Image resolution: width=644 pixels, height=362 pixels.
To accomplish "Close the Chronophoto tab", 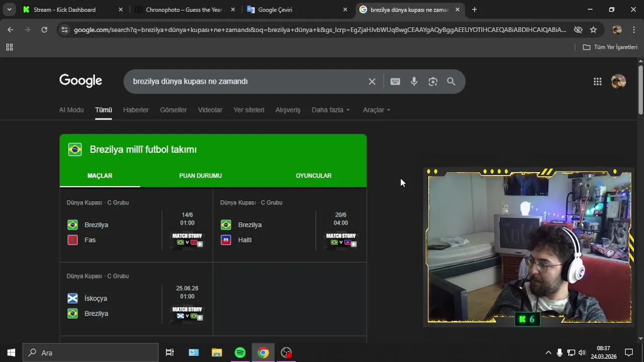I will point(233,10).
